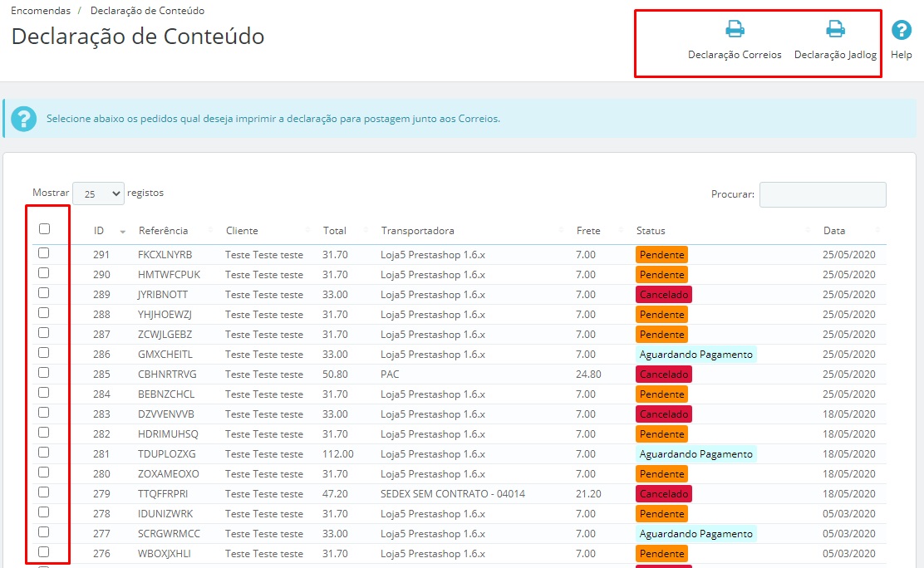The height and width of the screenshot is (568, 924).
Task: Click the Pendente status badge of order 291
Action: 662,255
